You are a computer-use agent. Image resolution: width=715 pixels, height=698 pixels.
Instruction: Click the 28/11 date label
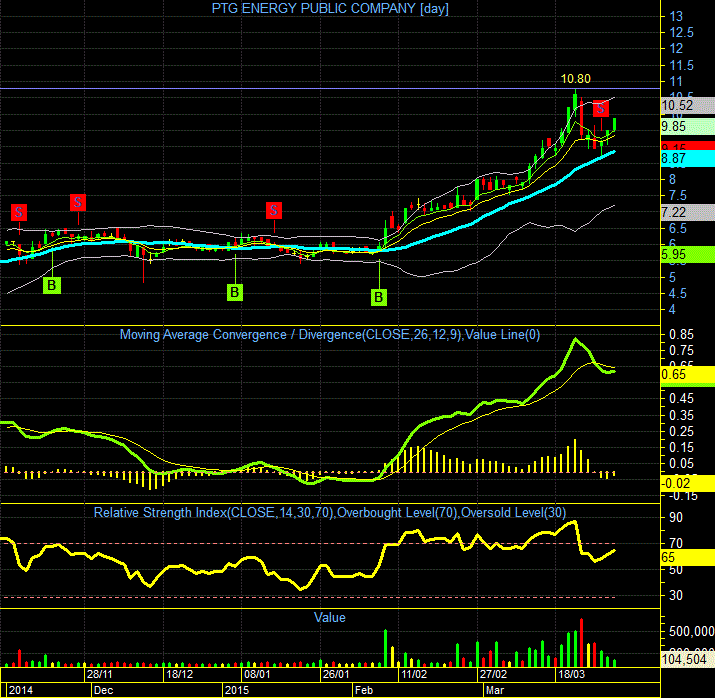(x=99, y=674)
